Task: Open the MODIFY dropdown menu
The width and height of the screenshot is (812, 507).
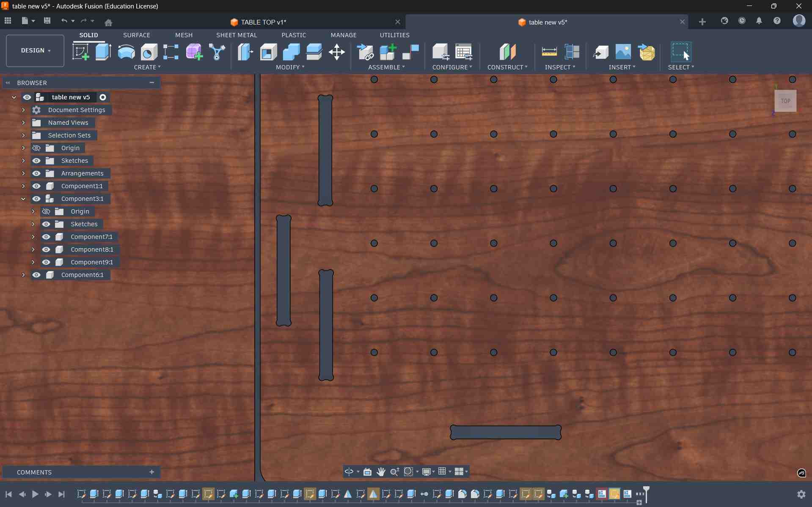Action: pos(290,67)
